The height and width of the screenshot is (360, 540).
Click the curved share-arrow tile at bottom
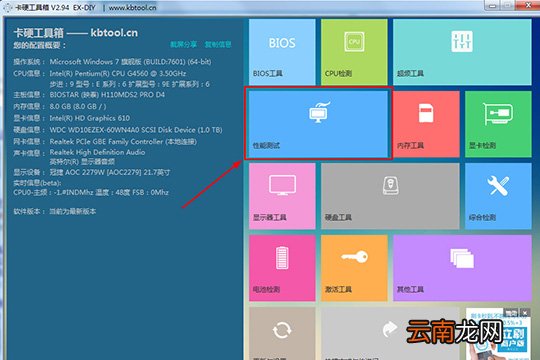[390, 333]
